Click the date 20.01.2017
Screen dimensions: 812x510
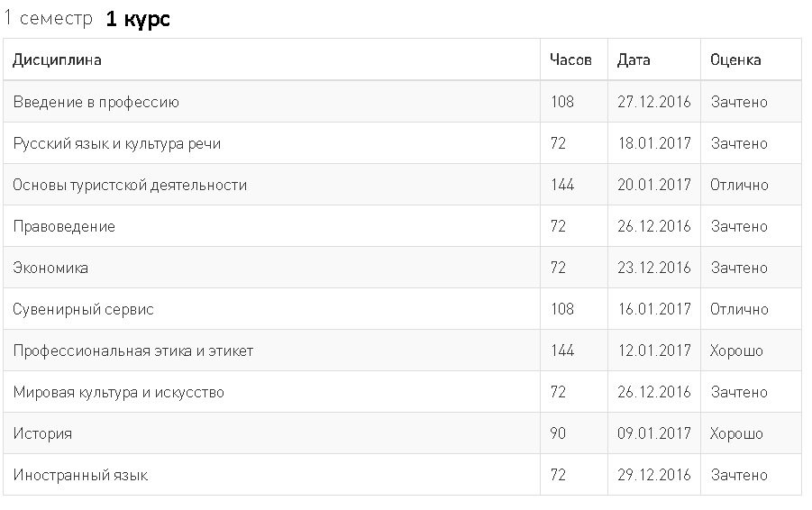coord(653,185)
